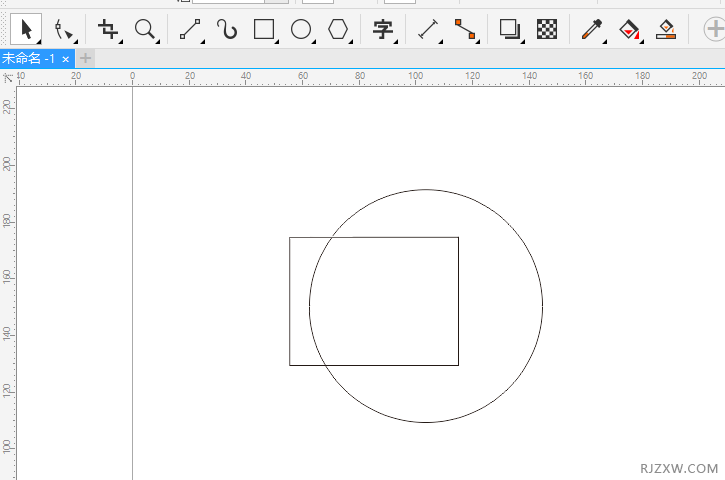Select the Parallel Dimension tool

428,30
